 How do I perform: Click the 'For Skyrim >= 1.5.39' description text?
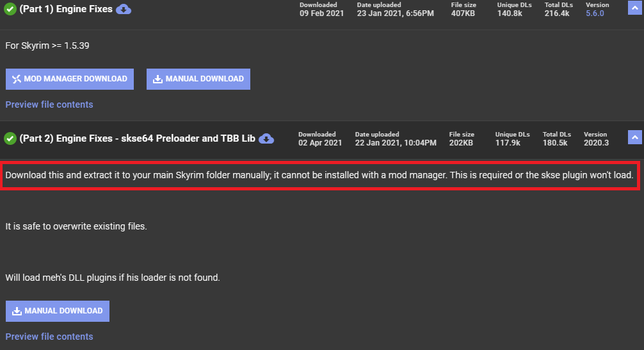[47, 46]
